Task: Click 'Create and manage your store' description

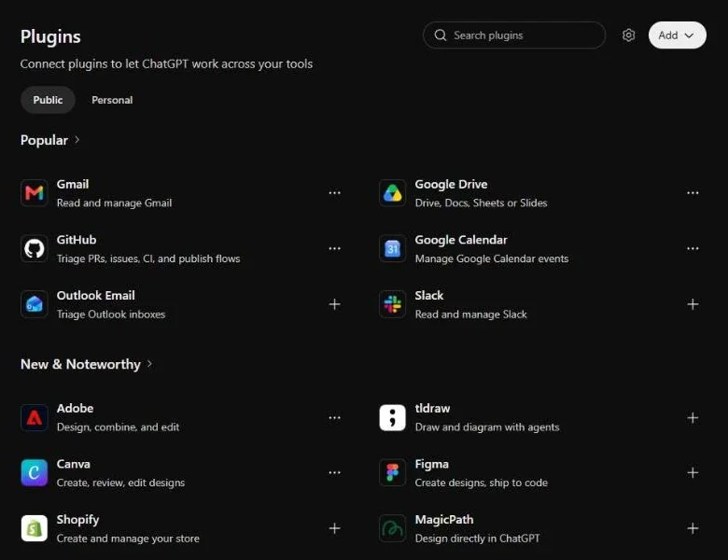Action: (x=128, y=539)
